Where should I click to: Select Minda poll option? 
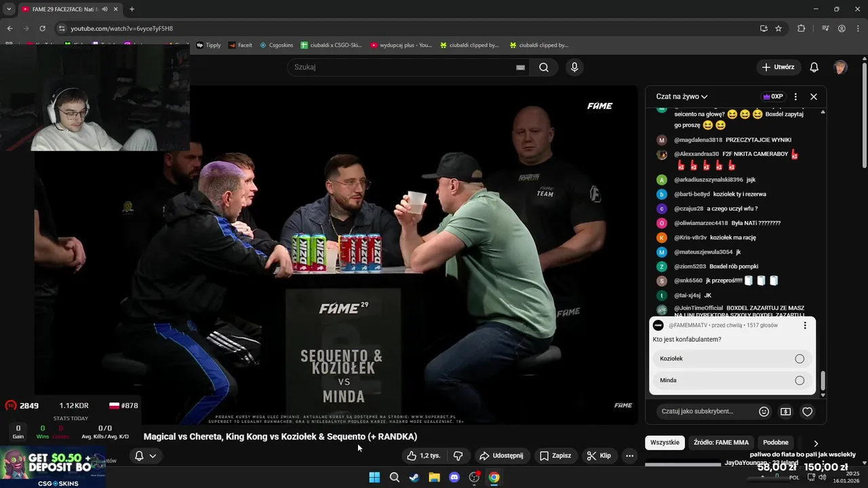point(732,380)
